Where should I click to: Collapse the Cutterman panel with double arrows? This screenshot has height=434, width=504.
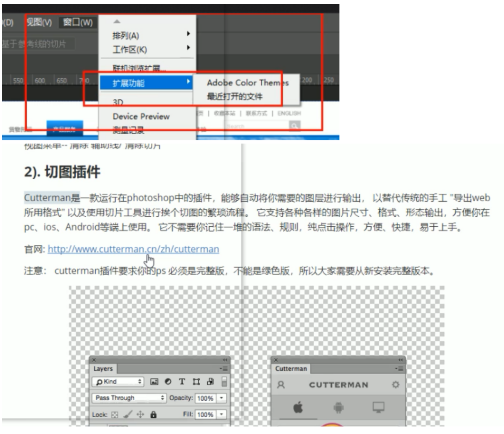tap(400, 360)
